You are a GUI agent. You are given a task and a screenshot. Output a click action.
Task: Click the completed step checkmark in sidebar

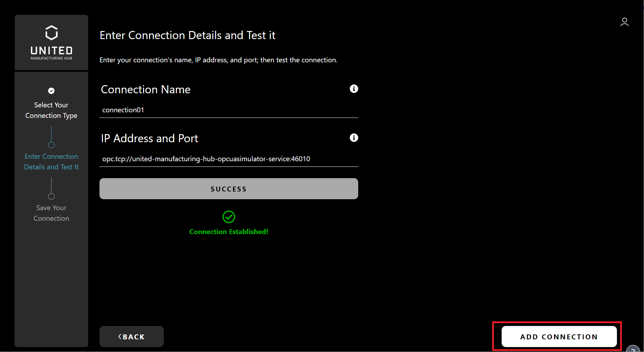click(51, 91)
